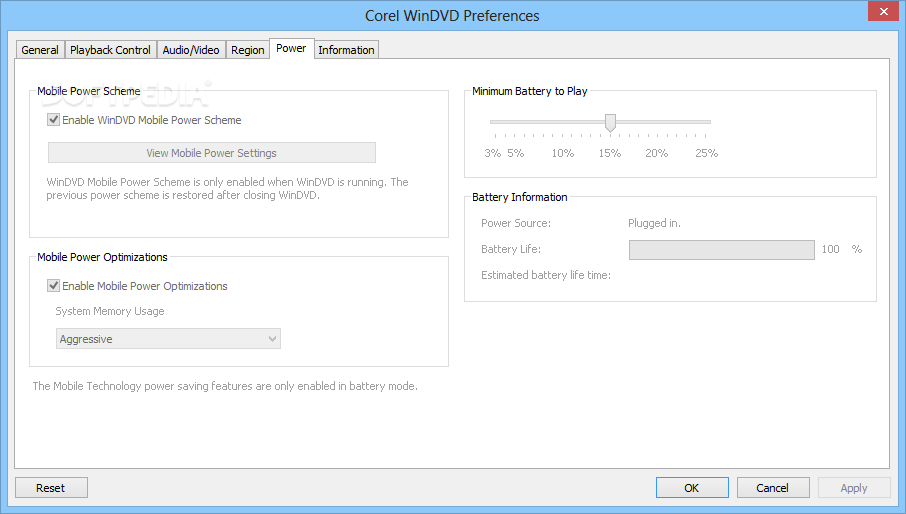
Task: Confirm with the OK button
Action: 692,488
